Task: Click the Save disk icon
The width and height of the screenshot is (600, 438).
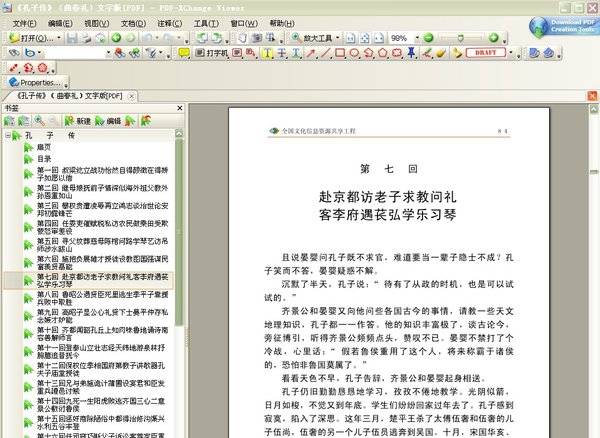Action: pyautogui.click(x=71, y=37)
